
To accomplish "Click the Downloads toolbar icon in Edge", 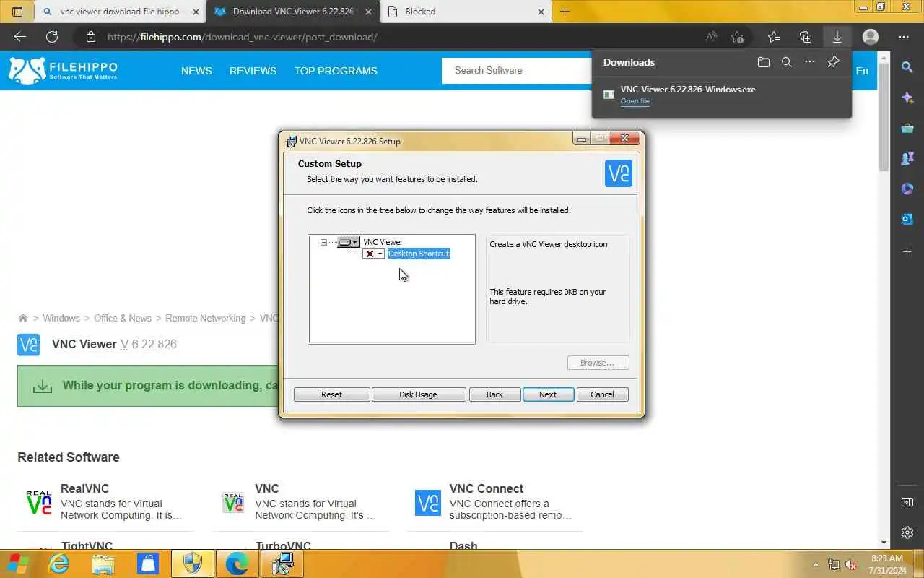I will pos(837,37).
